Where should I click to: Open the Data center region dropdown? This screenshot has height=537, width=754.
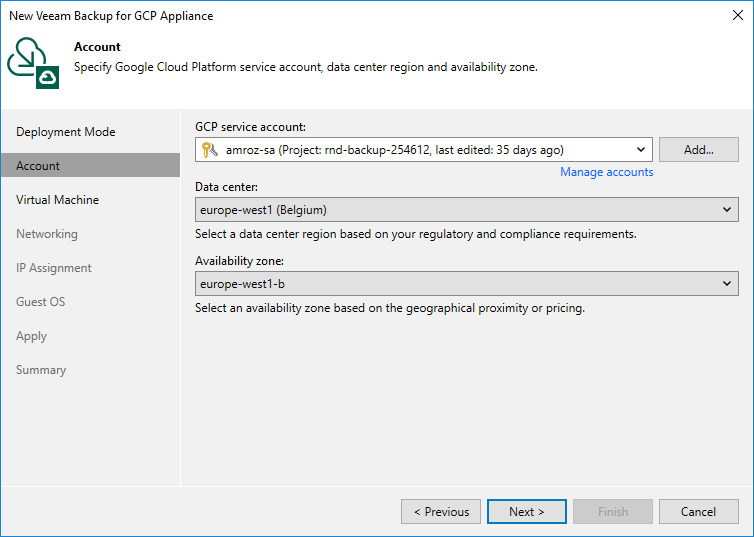click(x=727, y=210)
